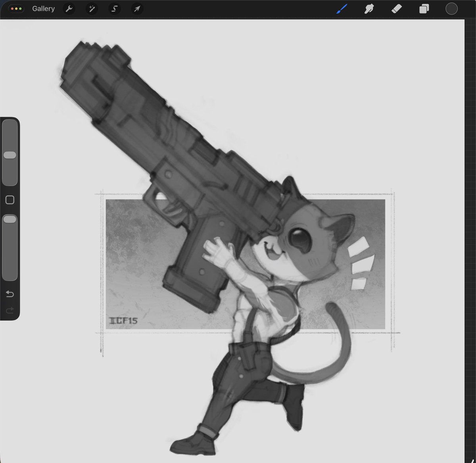Activate the Transform arrow tool
Image resolution: width=476 pixels, height=463 pixels.
click(x=137, y=9)
